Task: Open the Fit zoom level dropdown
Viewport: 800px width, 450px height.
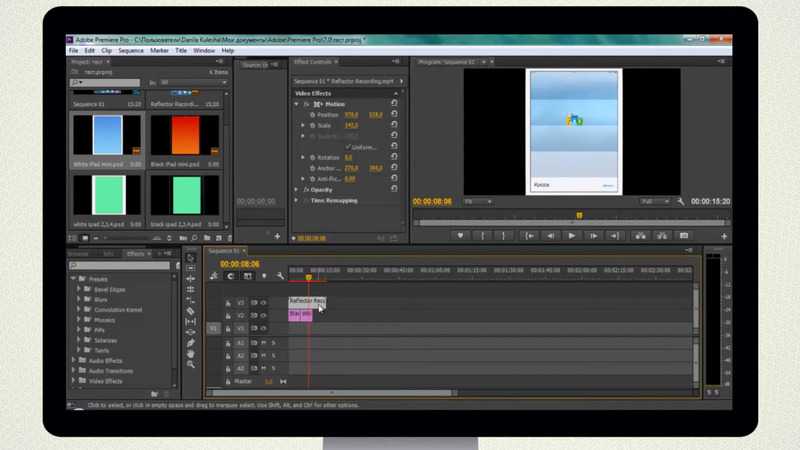Action: pyautogui.click(x=476, y=201)
